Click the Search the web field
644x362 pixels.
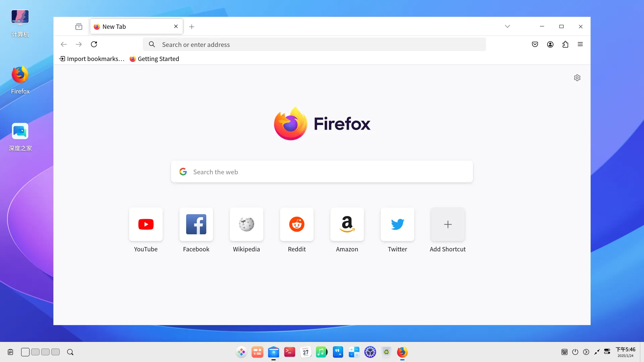322,172
